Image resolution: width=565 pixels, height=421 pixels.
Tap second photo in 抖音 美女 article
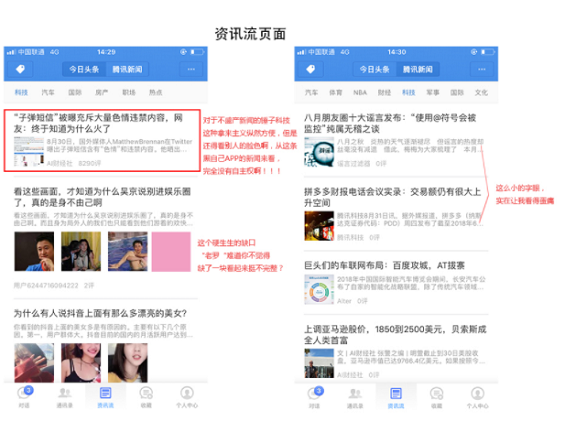(81, 363)
